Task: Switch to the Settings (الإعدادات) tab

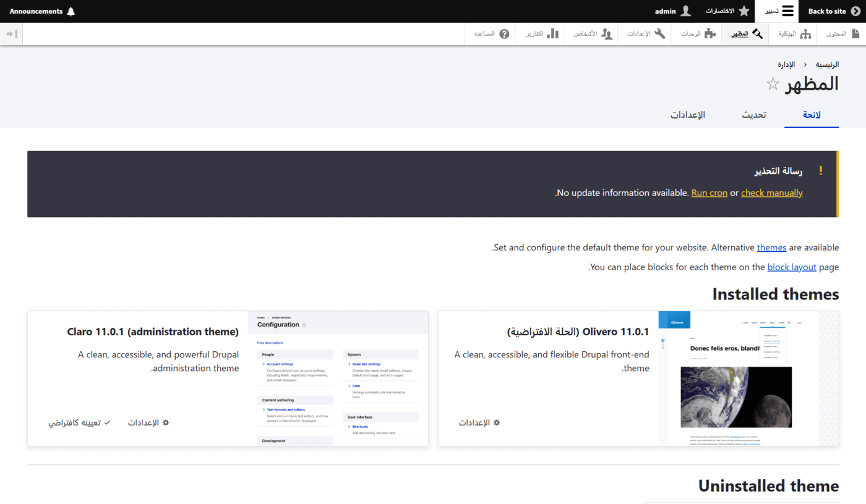Action: (x=688, y=115)
